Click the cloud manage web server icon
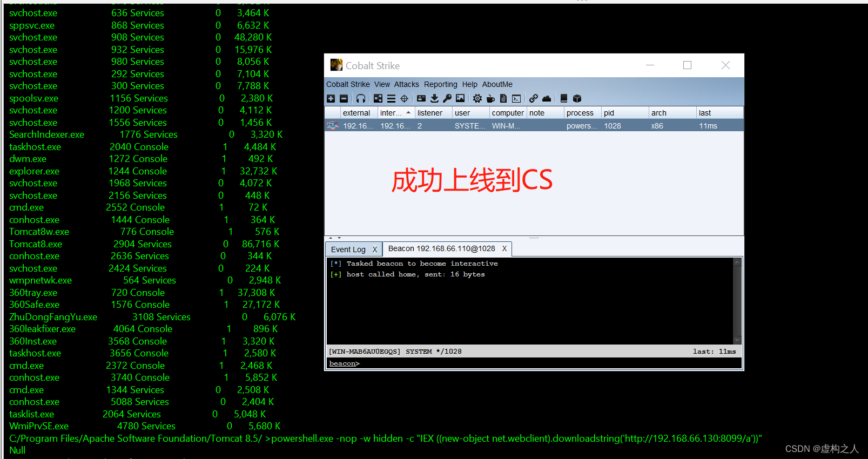The height and width of the screenshot is (459, 868). pyautogui.click(x=547, y=98)
